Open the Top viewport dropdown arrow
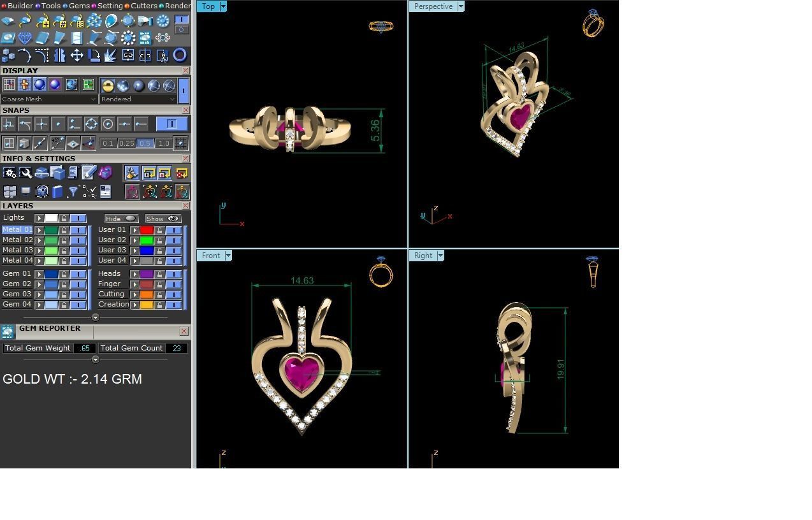Image resolution: width=812 pixels, height=520 pixels. 223,6
